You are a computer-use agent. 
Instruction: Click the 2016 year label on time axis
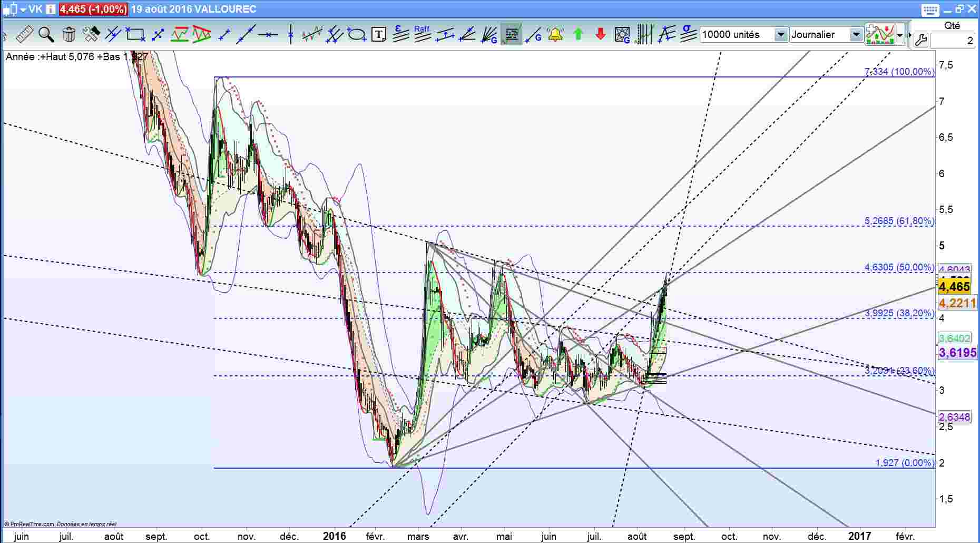tap(334, 536)
